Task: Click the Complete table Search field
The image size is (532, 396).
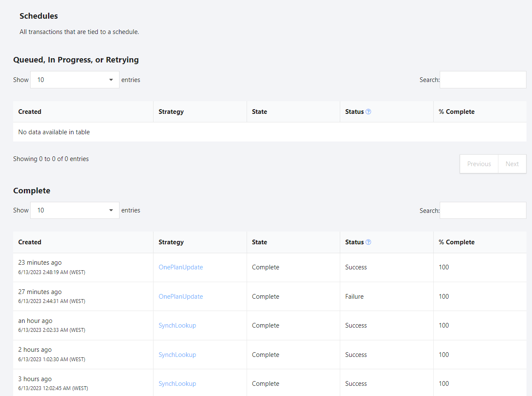Action: point(483,210)
